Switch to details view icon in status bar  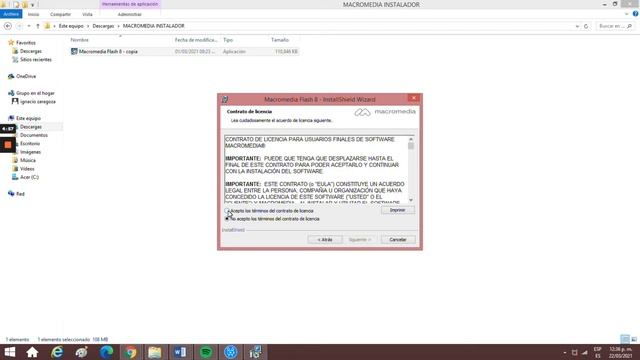pyautogui.click(x=625, y=339)
